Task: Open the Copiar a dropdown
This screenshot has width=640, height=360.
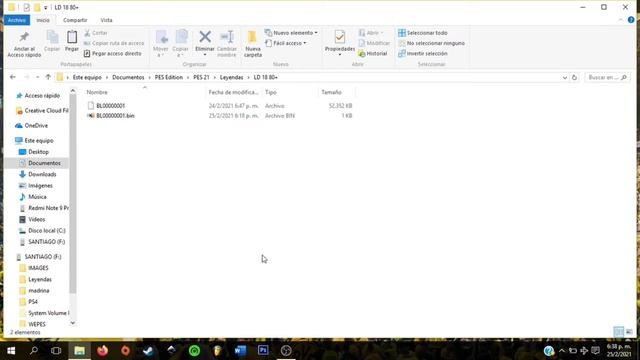Action: click(x=180, y=44)
